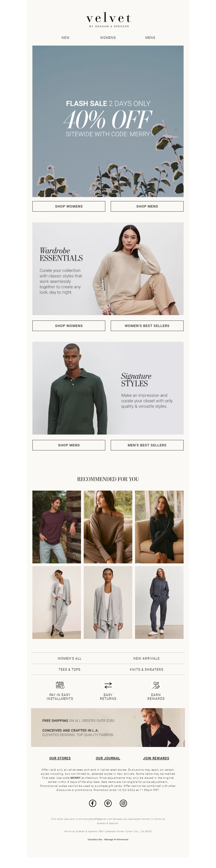The width and height of the screenshot is (216, 868).
Task: Open the WOMENS navigation item
Action: [x=108, y=38]
